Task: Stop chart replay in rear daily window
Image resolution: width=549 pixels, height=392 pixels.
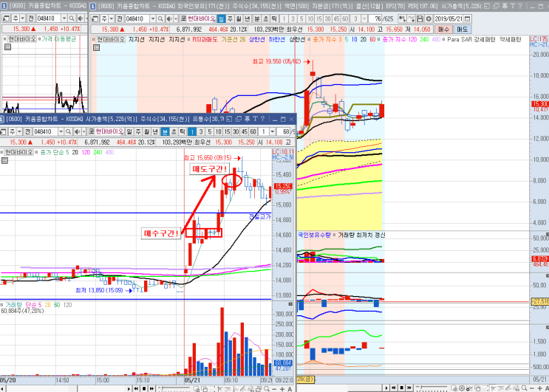Action: [402, 388]
